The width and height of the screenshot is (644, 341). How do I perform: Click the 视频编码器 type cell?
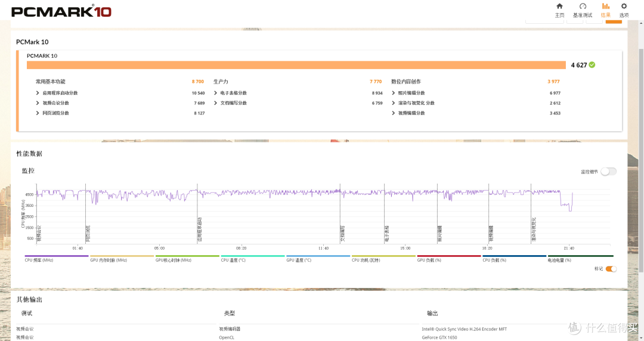[x=230, y=329]
